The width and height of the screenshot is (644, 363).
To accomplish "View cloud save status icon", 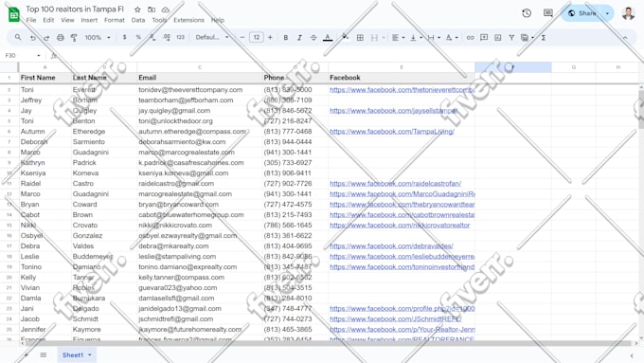I will 166,9.
